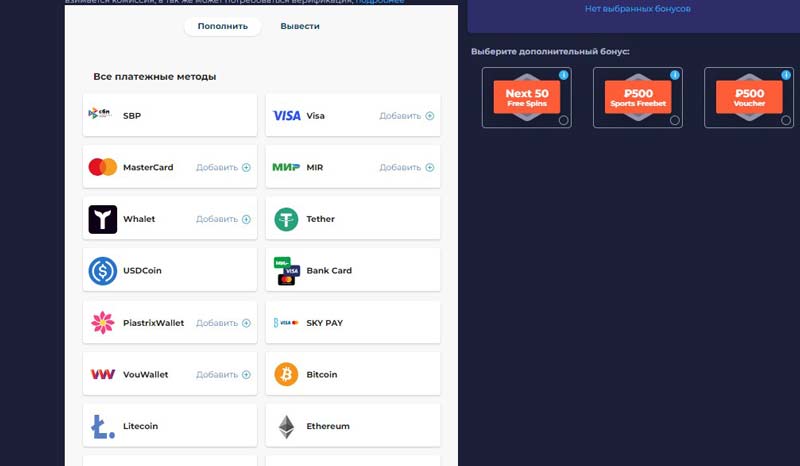Screen dimensions: 800x466
Task: Click the SBP payment logo icon
Action: (x=102, y=115)
